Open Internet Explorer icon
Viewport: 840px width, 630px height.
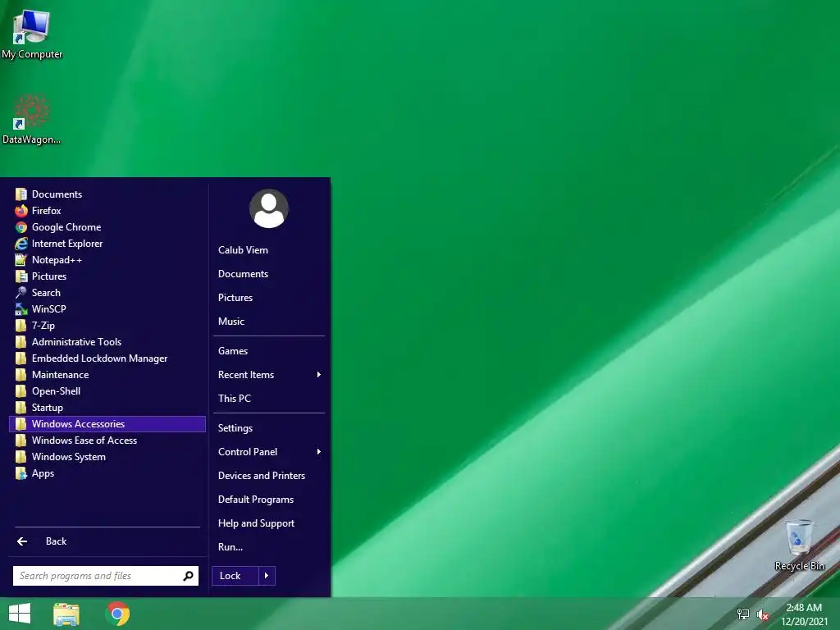coord(21,243)
